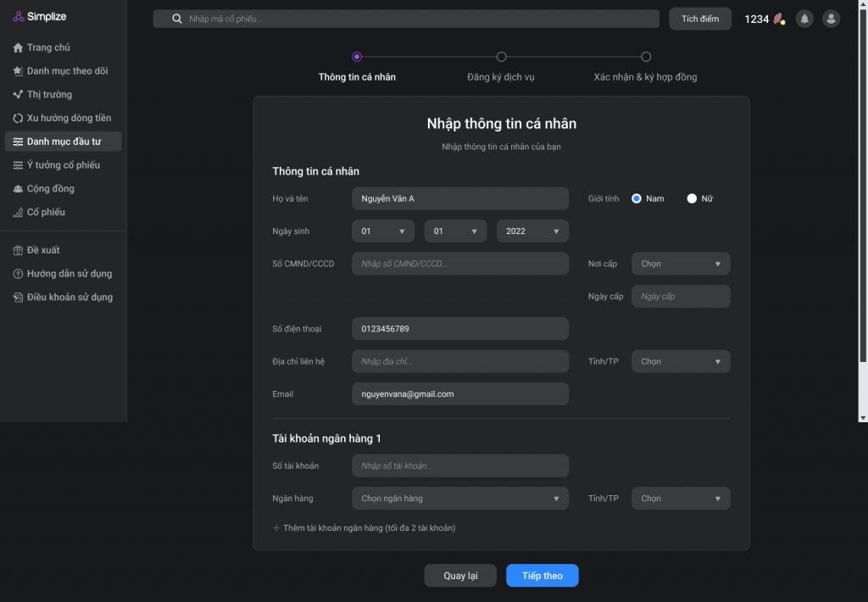The height and width of the screenshot is (602, 868).
Task: Click the Đăng ký dịch vụ step circle
Action: pyautogui.click(x=501, y=57)
